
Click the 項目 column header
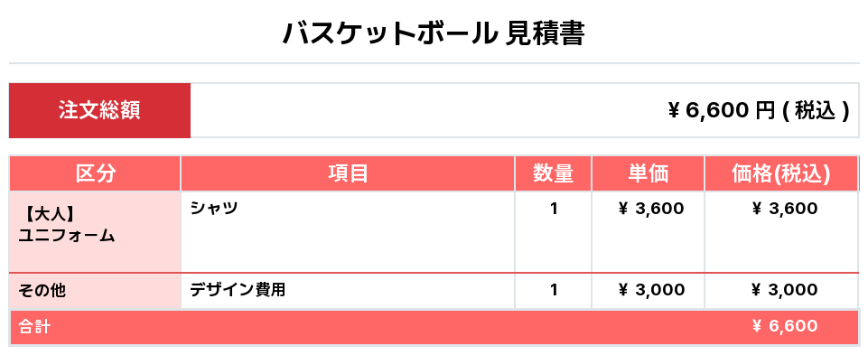(349, 174)
